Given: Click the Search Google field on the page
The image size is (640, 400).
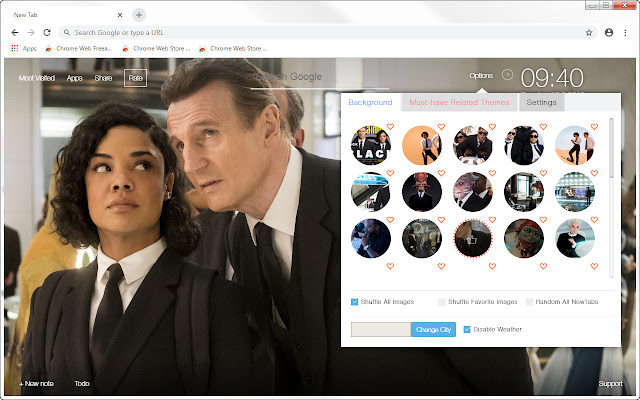Looking at the screenshot, I should (320, 78).
